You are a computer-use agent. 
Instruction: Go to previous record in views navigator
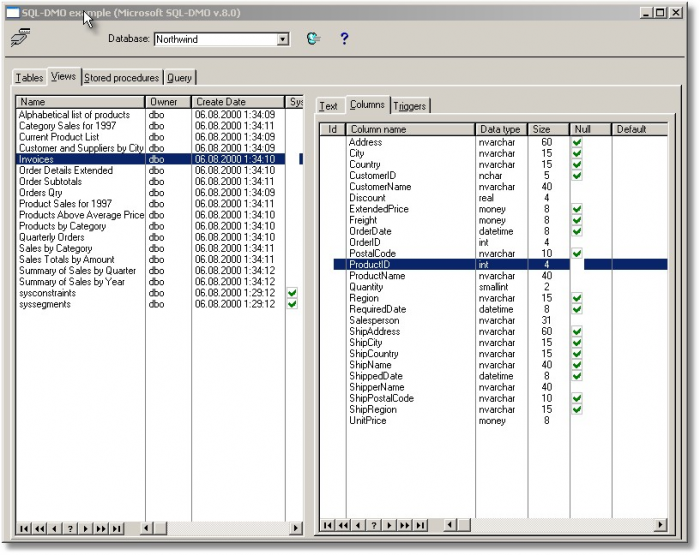pos(54,529)
